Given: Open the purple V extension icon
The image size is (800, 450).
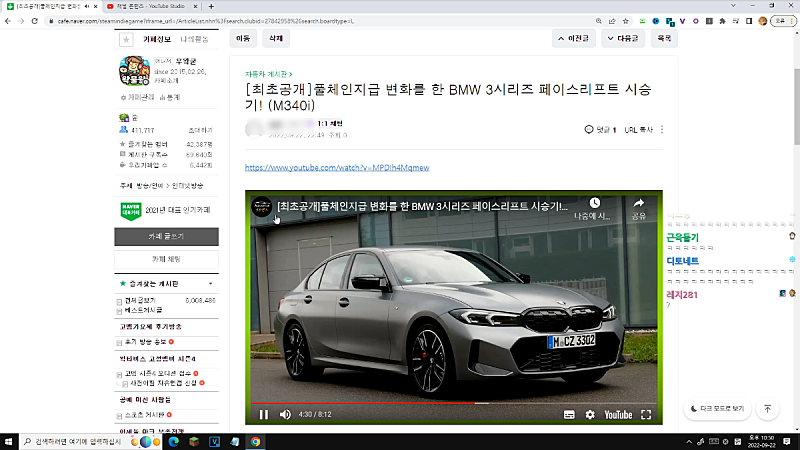Looking at the screenshot, I should tap(682, 21).
